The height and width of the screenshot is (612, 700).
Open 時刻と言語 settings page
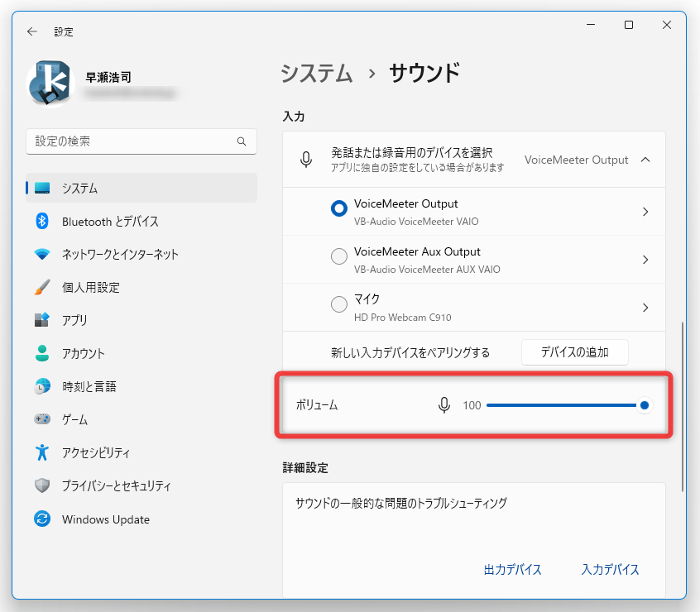141,386
